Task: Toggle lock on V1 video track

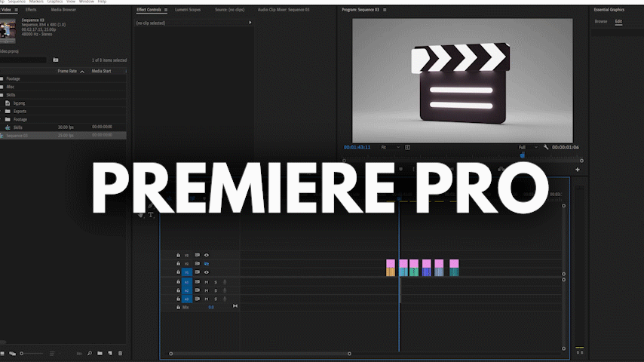Action: pyautogui.click(x=178, y=272)
